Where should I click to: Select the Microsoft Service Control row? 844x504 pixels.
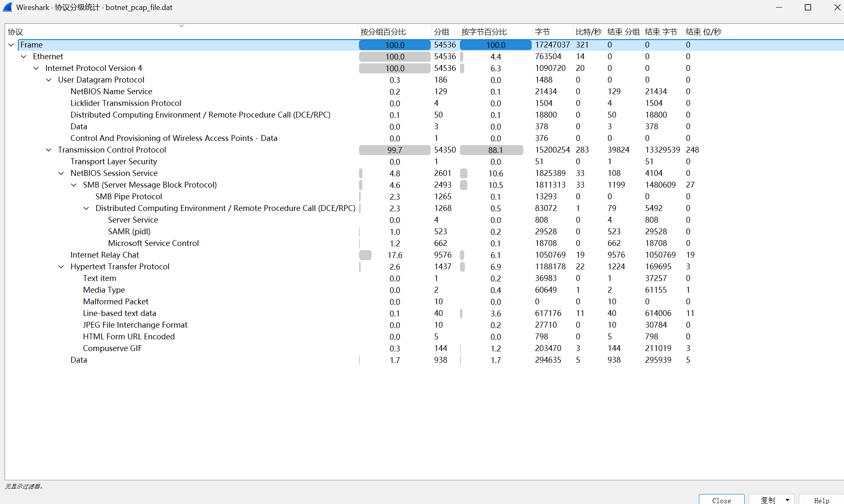coord(153,243)
